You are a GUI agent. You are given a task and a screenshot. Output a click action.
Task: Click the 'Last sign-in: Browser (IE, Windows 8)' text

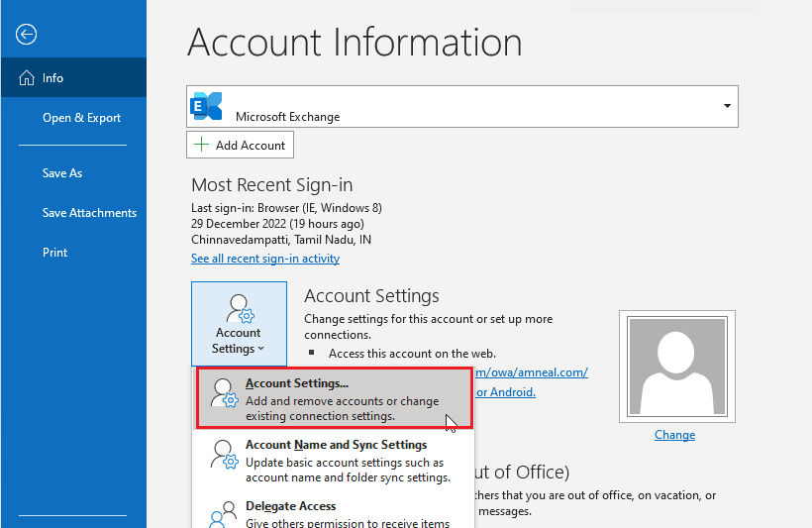(286, 208)
